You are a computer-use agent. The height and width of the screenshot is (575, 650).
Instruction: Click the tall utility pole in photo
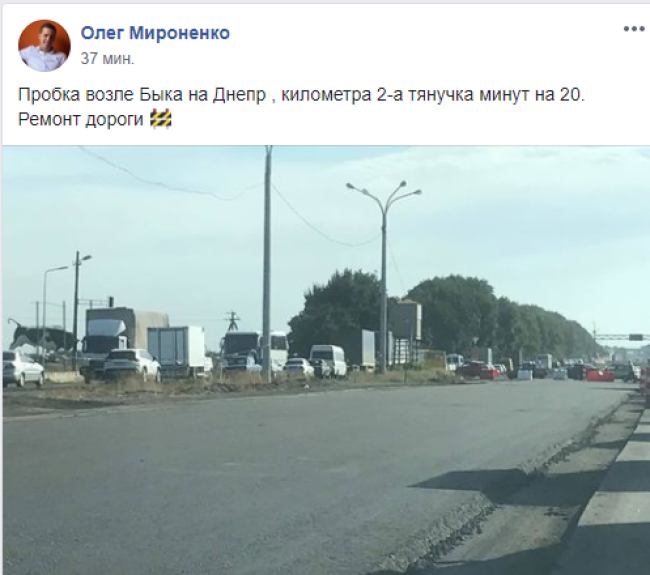(268, 264)
